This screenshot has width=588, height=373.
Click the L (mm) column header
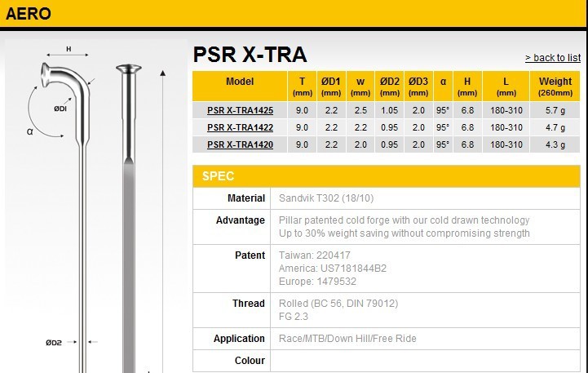click(x=506, y=86)
